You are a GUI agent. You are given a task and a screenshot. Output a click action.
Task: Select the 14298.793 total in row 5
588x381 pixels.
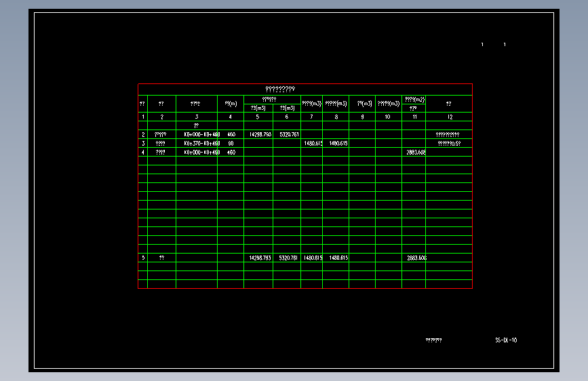(260, 258)
